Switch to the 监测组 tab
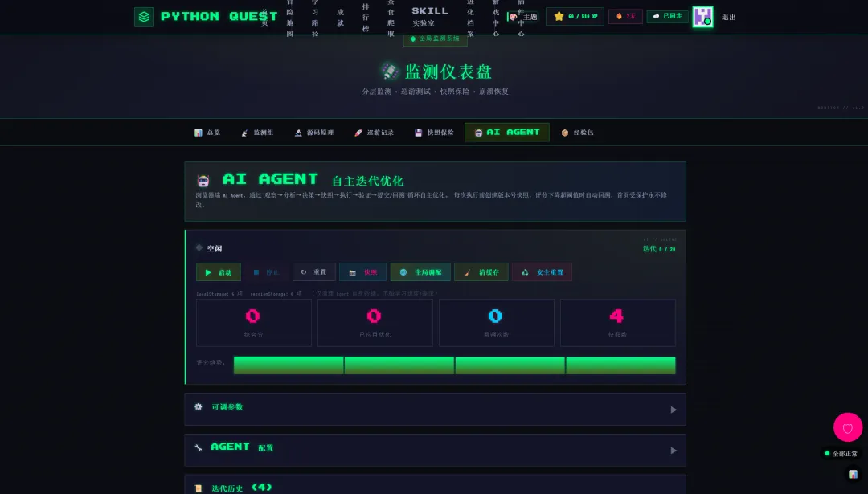Screen dimensions: 868x494 click(257, 133)
